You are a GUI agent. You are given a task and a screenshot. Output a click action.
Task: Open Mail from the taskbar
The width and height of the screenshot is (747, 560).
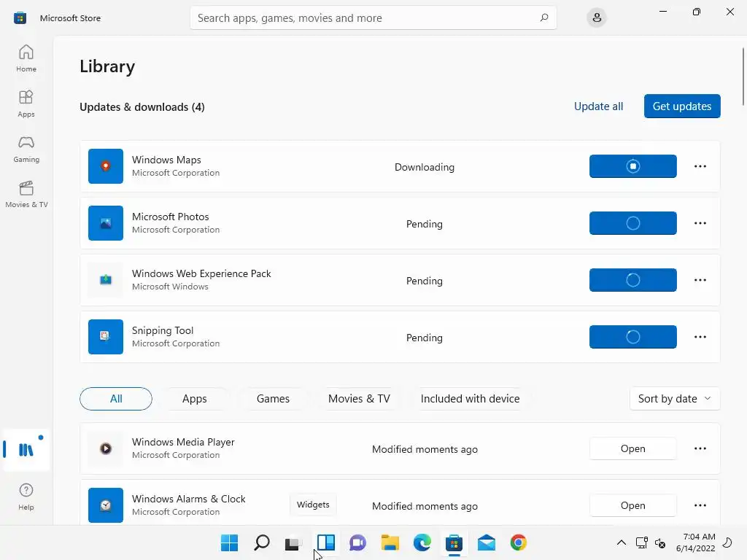pos(487,542)
